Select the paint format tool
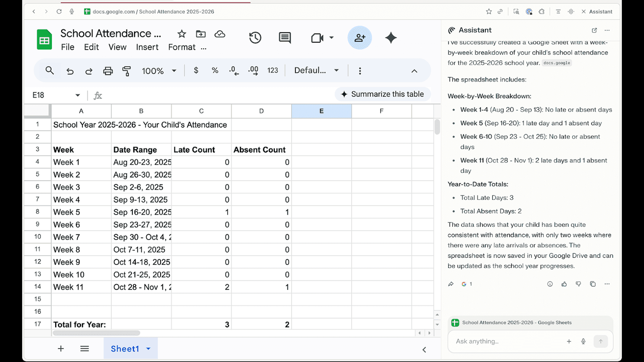 (126, 71)
